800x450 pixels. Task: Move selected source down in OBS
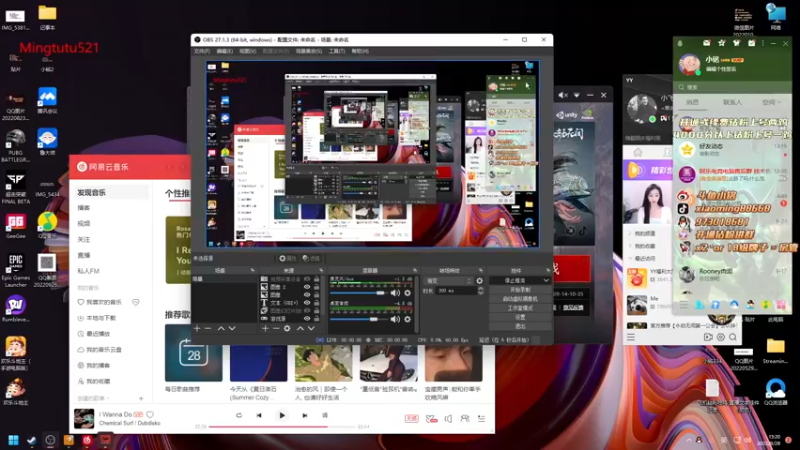(x=311, y=329)
